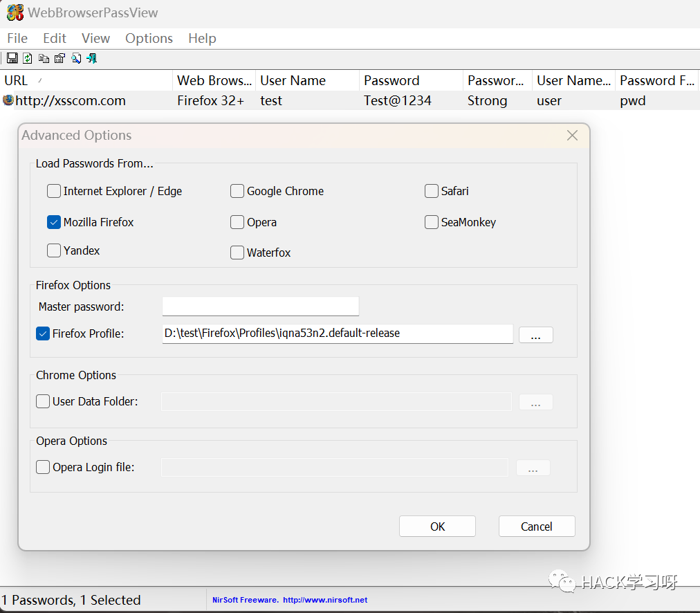Open the Options menu

[x=149, y=38]
